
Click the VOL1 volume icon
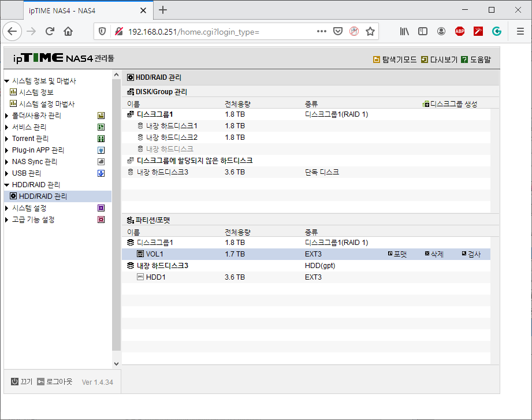(140, 254)
